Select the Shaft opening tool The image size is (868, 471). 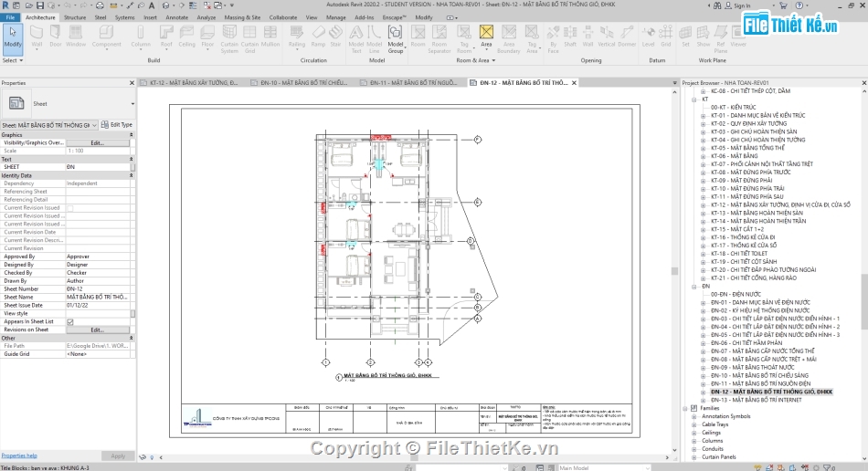pyautogui.click(x=570, y=37)
